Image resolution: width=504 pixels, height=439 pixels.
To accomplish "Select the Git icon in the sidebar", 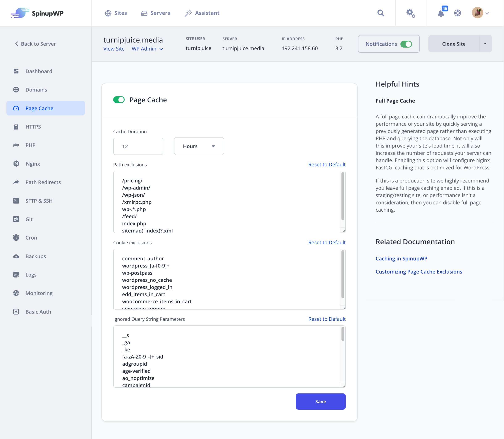I will (x=16, y=219).
